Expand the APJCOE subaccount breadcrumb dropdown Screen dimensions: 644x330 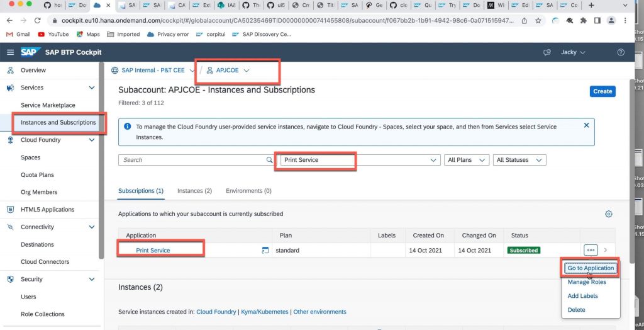[247, 71]
